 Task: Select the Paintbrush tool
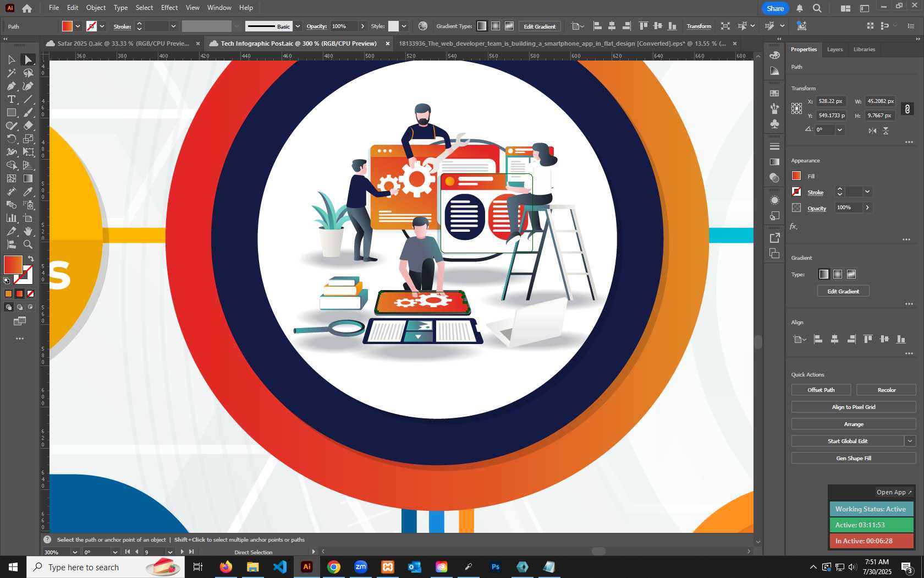[x=28, y=112]
